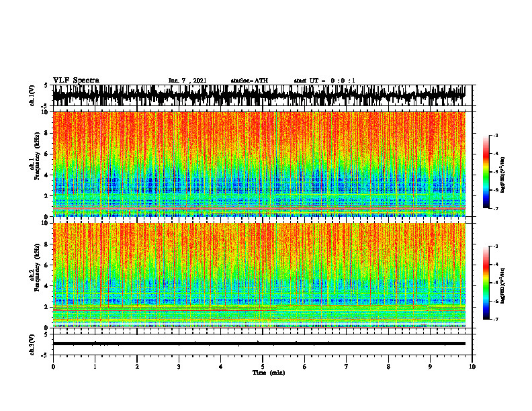This screenshot has width=532, height=411.
Task: Click the "Time (min)" axis label
Action: coord(269,373)
